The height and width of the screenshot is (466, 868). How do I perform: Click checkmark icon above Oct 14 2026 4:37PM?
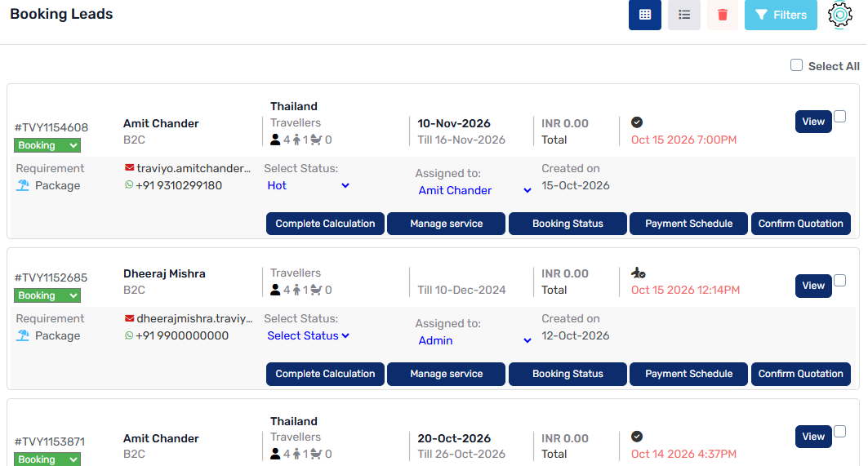click(x=637, y=437)
